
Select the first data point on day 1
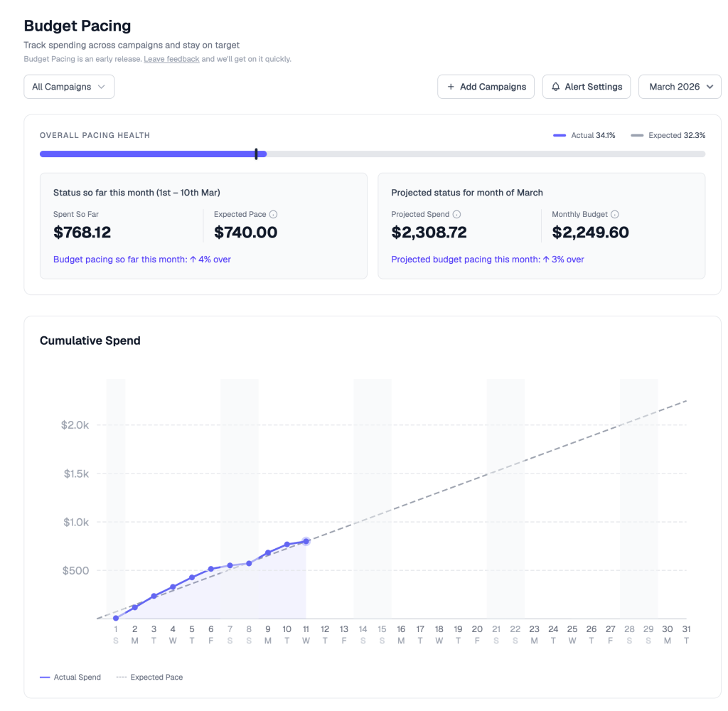[x=116, y=619]
